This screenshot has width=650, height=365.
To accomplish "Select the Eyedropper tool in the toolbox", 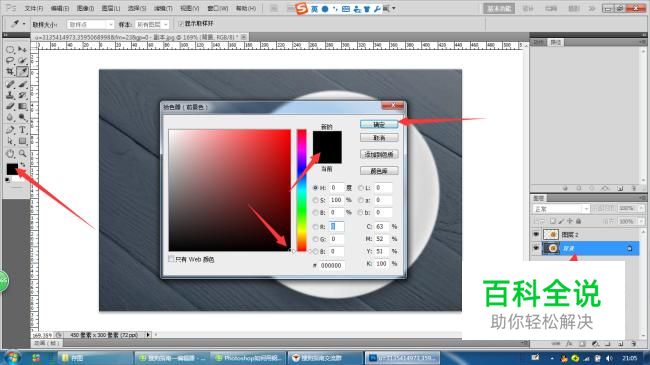I will click(22, 72).
